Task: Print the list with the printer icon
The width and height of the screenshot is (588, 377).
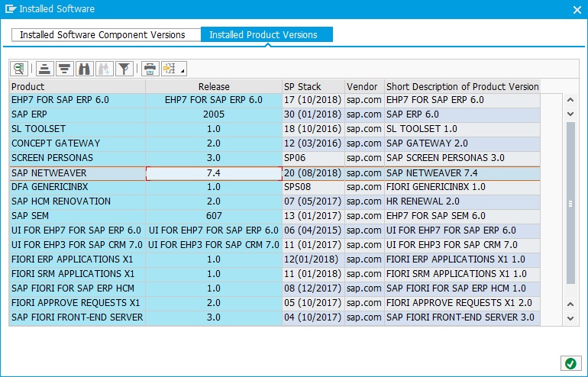Action: pos(150,69)
